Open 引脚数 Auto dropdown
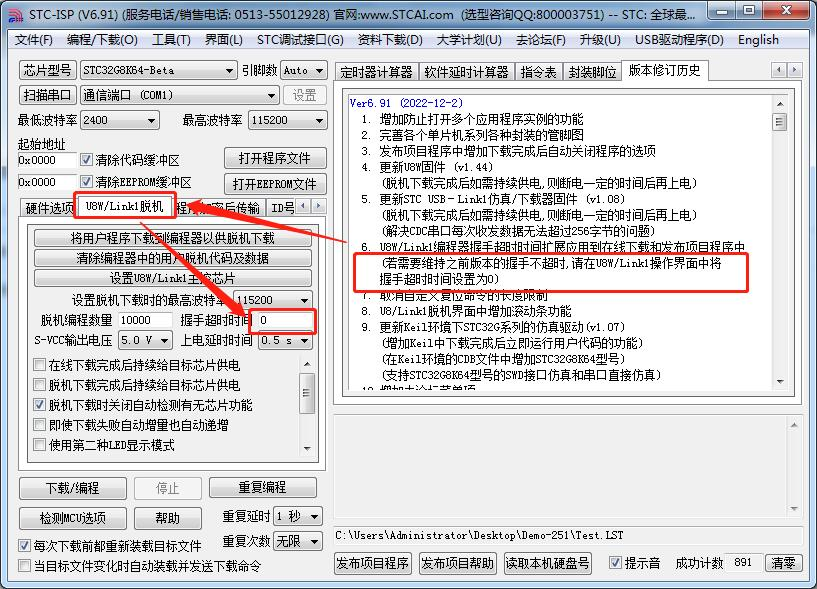 tap(304, 70)
